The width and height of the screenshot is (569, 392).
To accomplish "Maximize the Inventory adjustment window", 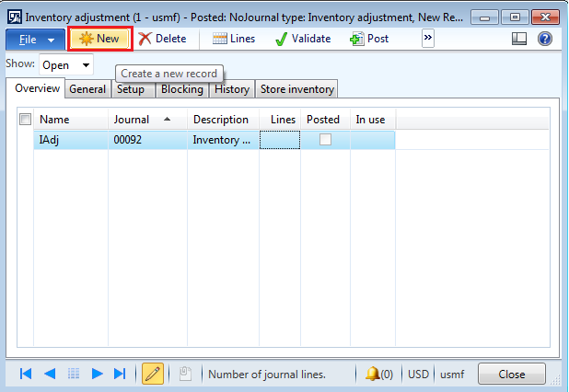I will coord(515,17).
